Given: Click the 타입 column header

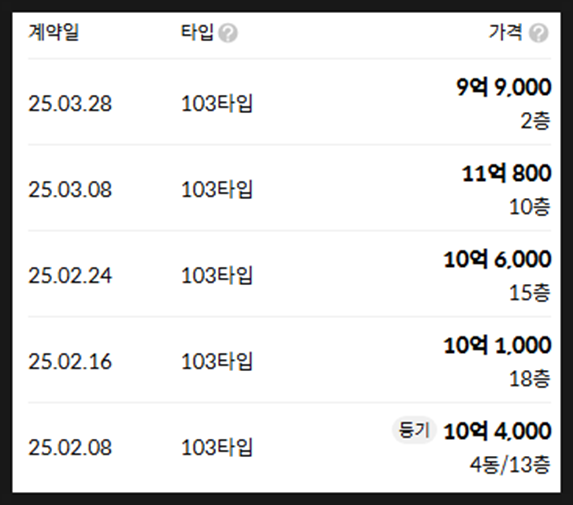Looking at the screenshot, I should click(197, 32).
